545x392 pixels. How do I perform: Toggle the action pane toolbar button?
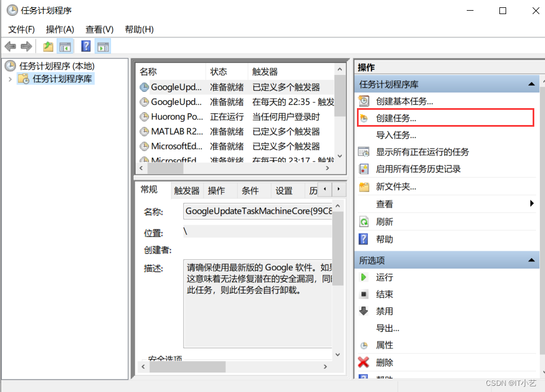coord(102,46)
